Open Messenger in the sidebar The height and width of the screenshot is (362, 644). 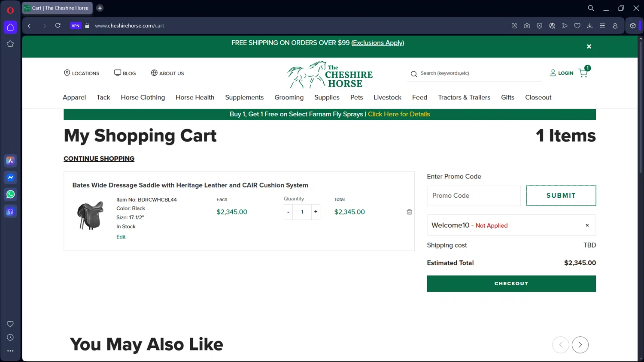click(10, 178)
